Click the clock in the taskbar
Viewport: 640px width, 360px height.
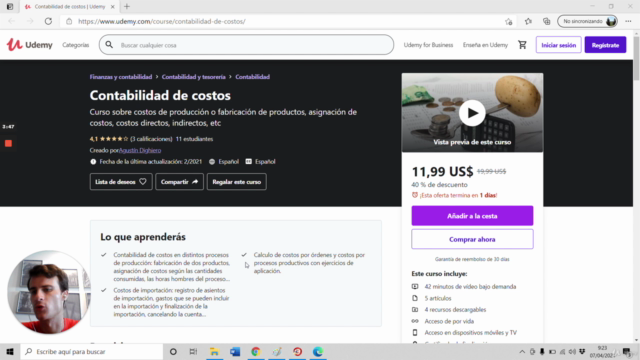[602, 352]
